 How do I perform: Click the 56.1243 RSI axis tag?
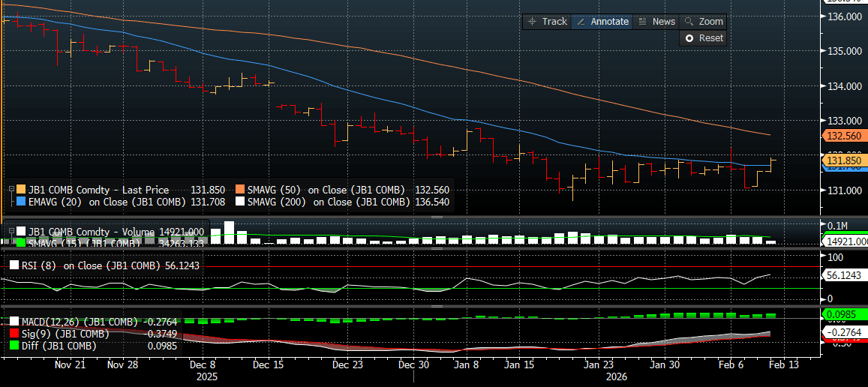pyautogui.click(x=845, y=275)
